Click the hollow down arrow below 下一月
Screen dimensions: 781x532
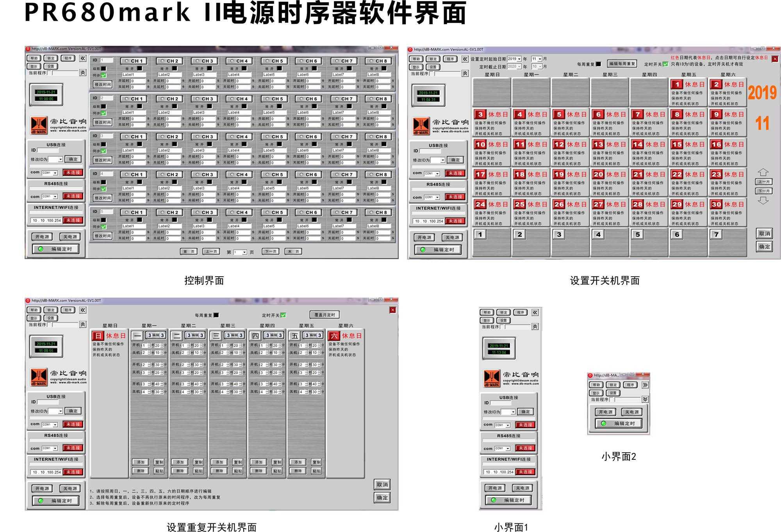763,201
